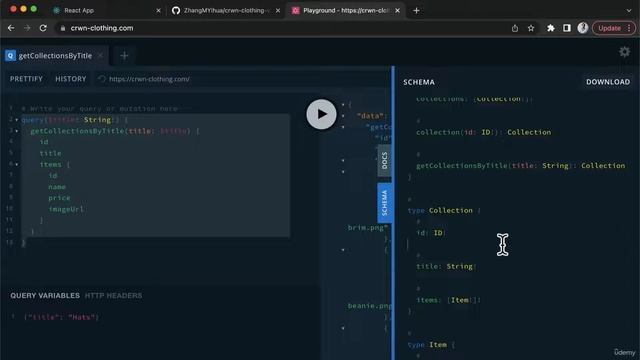Select the QUERY VARIABLES tab

click(45, 296)
